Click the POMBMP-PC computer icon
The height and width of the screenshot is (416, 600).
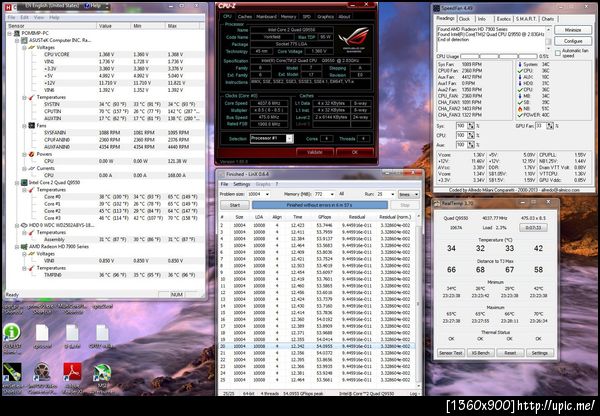[17, 33]
